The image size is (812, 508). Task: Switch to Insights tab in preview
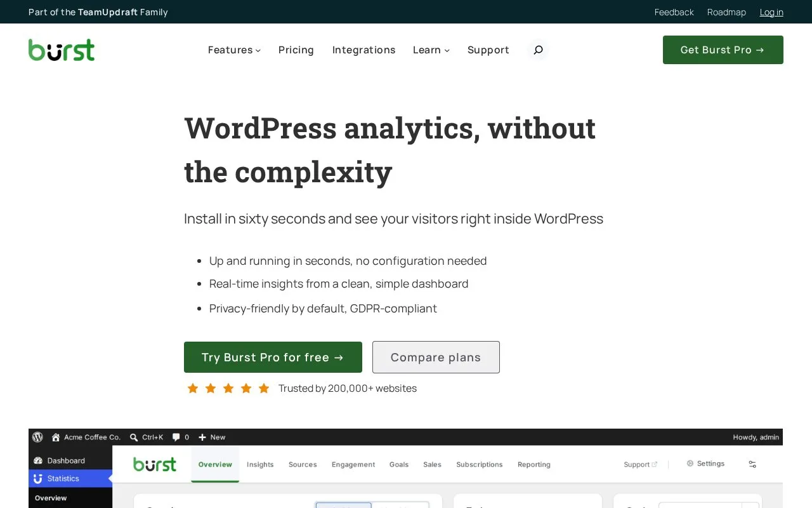[260, 464]
